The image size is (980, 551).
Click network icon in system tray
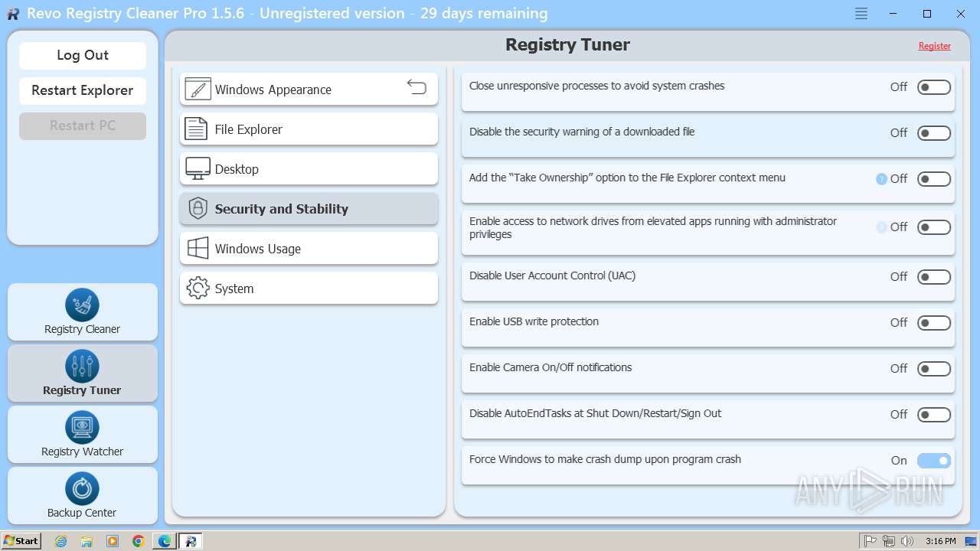tap(889, 541)
